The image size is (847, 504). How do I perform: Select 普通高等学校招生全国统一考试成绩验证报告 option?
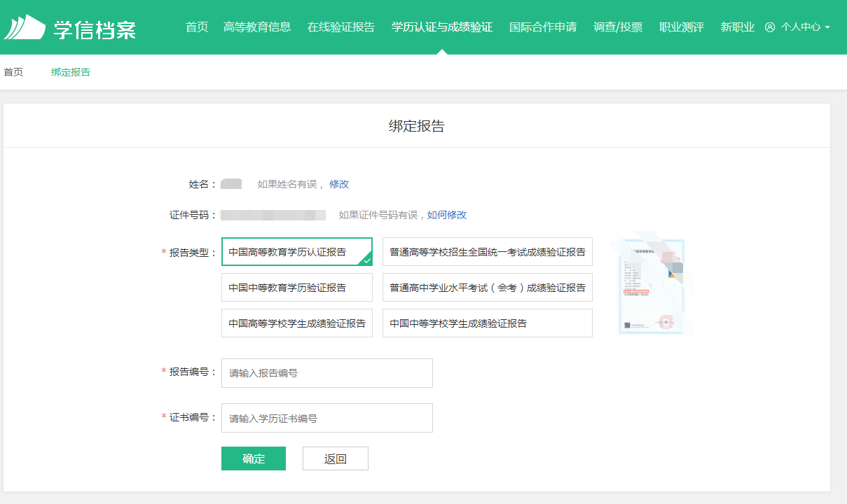pos(487,252)
